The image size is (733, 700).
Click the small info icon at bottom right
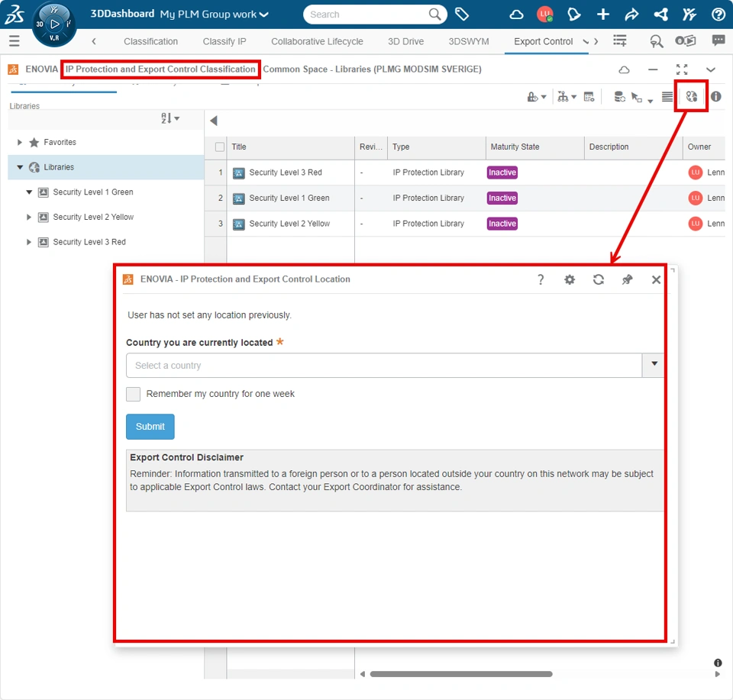[718, 663]
